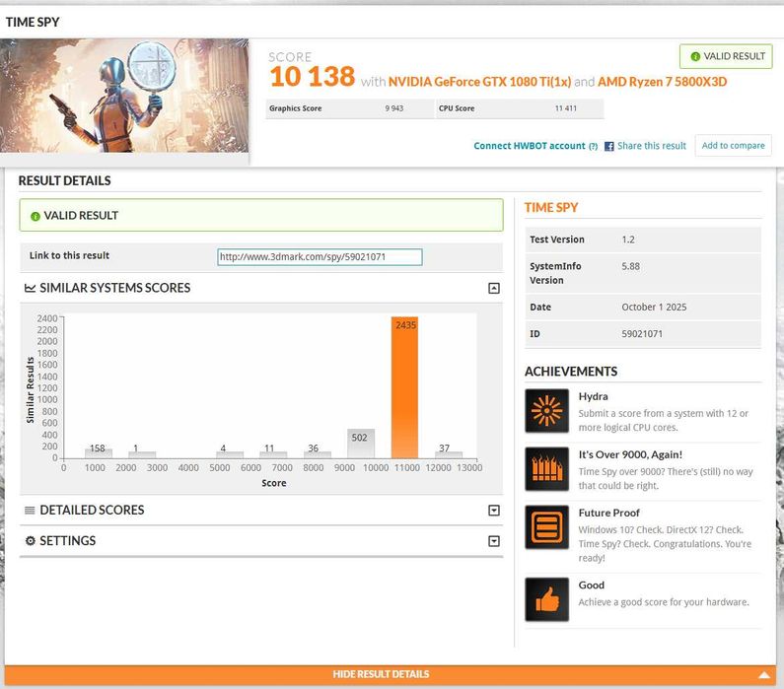Click the orange 2435 bar in chart
The height and width of the screenshot is (689, 784).
[x=404, y=387]
